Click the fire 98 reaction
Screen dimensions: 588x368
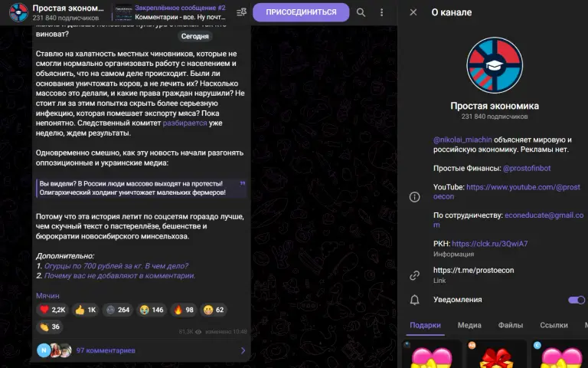click(x=184, y=310)
